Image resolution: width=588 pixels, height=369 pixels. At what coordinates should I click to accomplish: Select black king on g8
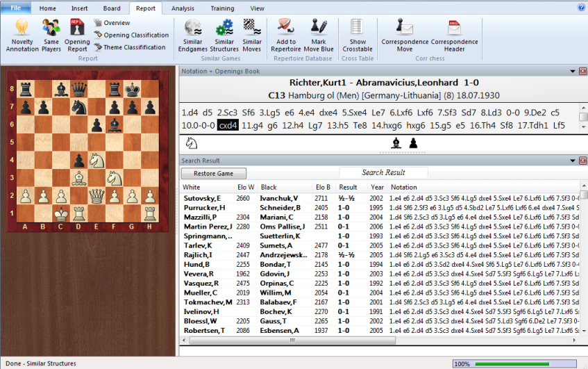[132, 89]
